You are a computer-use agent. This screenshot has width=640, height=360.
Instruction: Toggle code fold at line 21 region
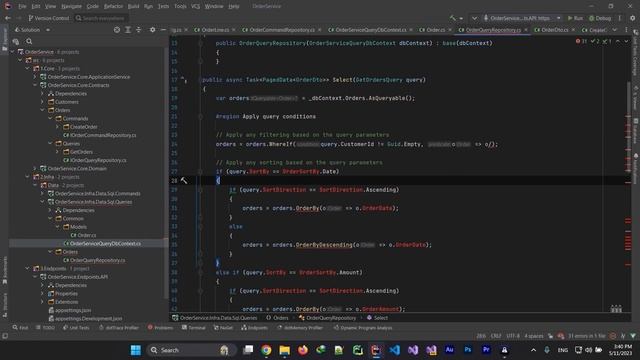coord(200,117)
